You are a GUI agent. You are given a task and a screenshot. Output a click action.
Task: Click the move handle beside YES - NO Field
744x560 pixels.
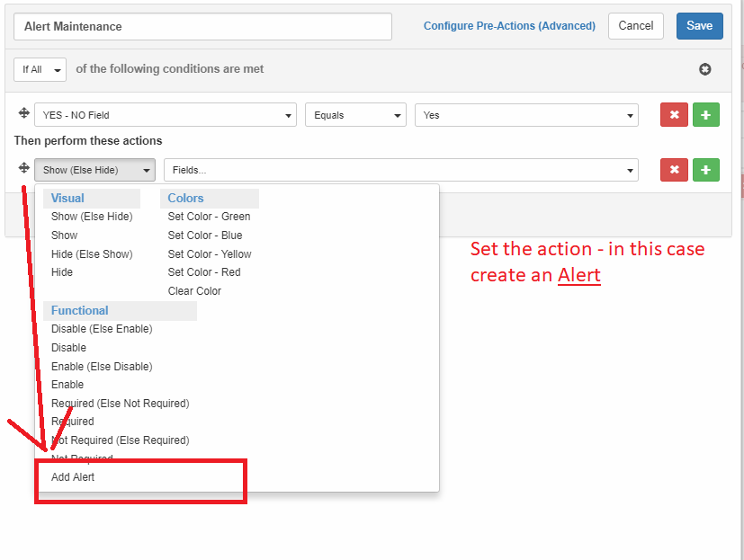pos(24,114)
